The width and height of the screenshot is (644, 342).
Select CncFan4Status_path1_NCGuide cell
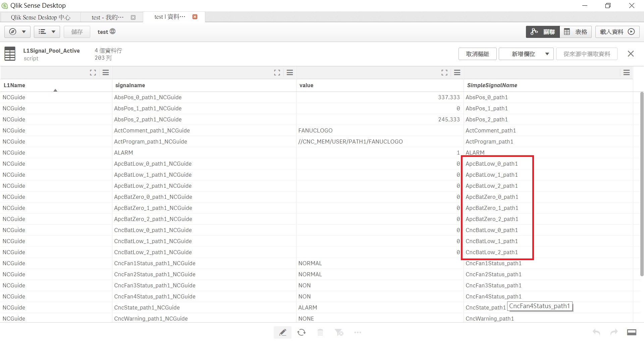pyautogui.click(x=204, y=296)
